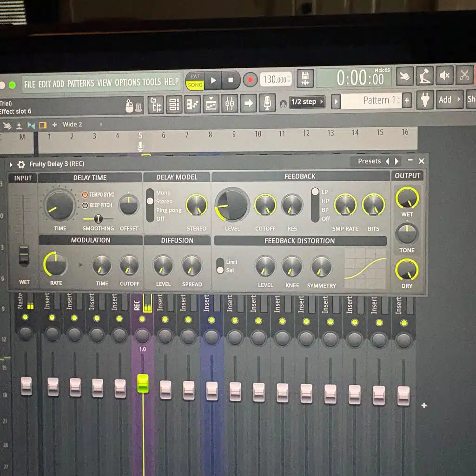Open the piano roll icon
Screen dimensions: 476x476
(x=192, y=105)
